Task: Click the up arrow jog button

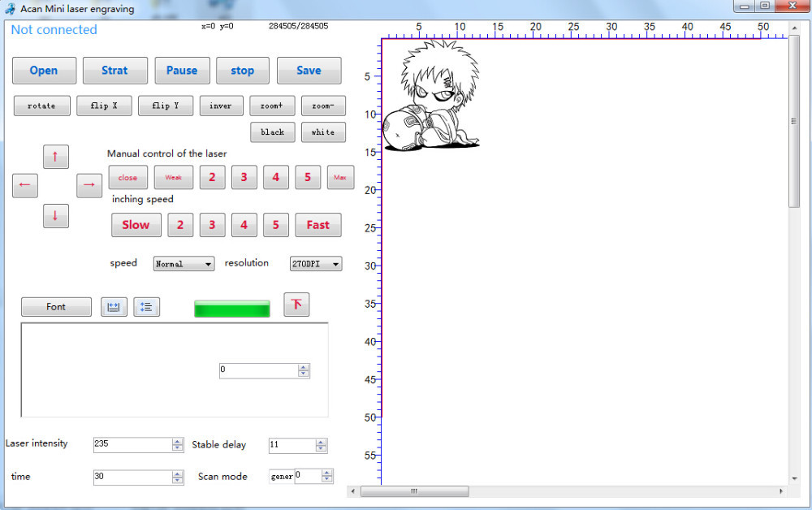Action: [x=55, y=157]
